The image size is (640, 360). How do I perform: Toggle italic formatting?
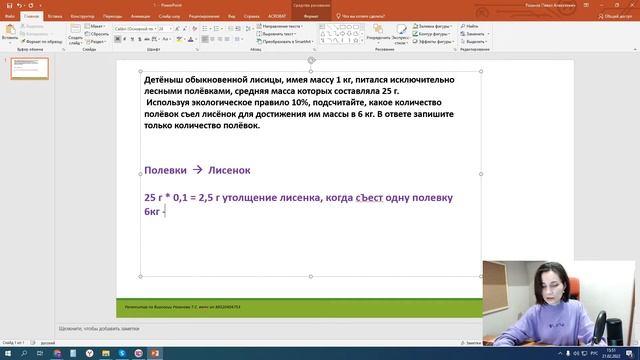125,39
